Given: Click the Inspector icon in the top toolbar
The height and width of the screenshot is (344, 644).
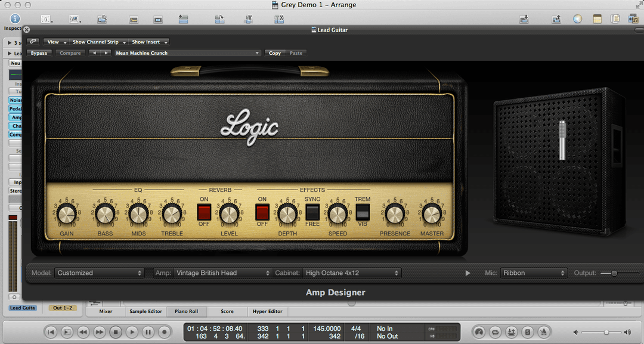Looking at the screenshot, I should [14, 18].
